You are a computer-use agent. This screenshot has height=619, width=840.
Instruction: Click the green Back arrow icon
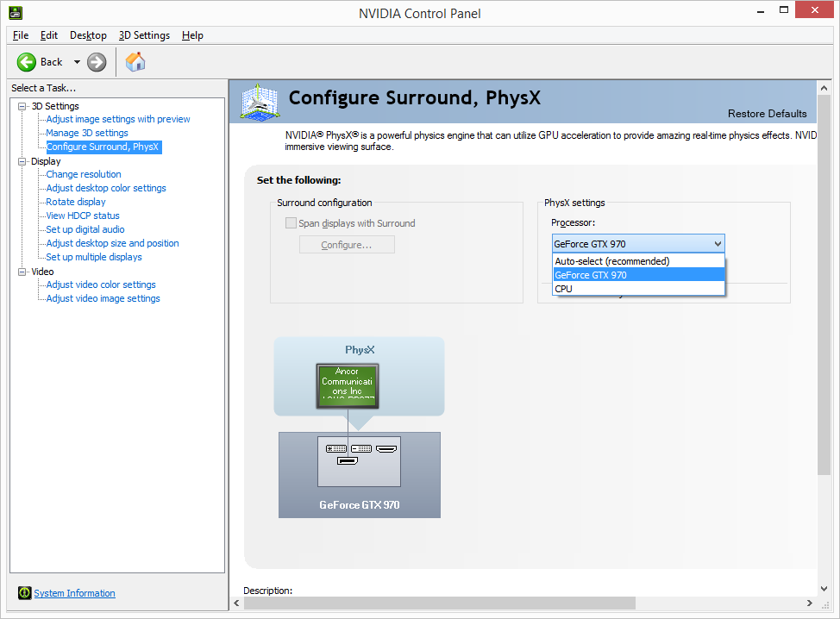26,62
